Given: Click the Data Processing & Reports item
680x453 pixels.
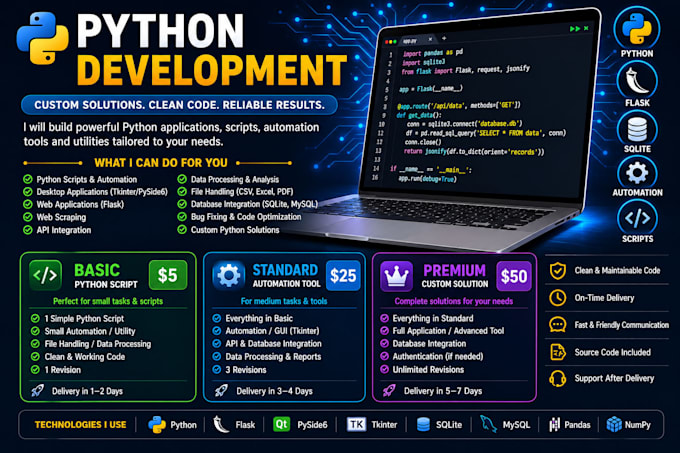Looking at the screenshot, I should point(273,357).
